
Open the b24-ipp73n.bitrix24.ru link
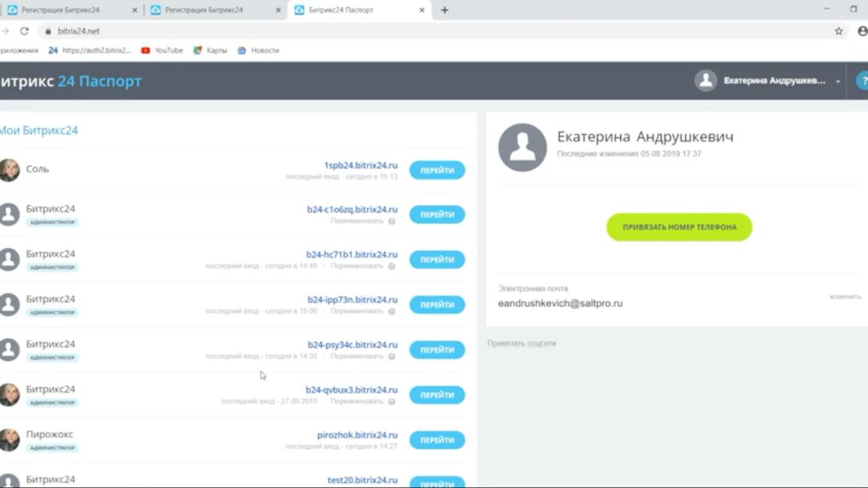[x=352, y=300]
